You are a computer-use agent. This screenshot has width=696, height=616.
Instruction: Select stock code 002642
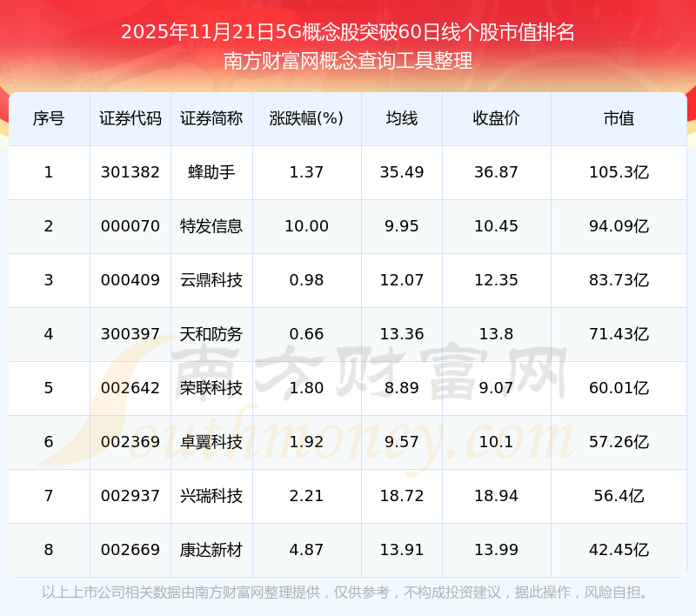click(130, 388)
